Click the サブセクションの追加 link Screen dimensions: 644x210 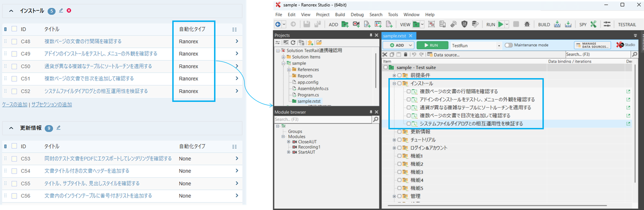[52, 104]
